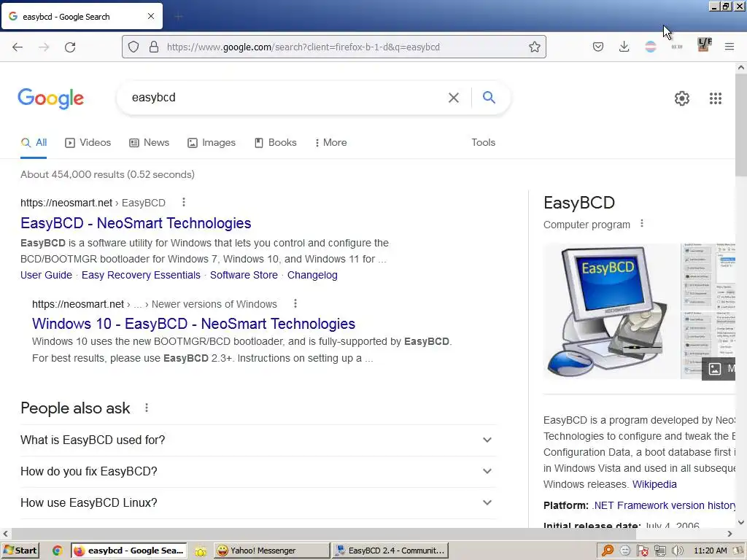Click the 11:20 AM taskbar clock
Screen dimensions: 747x560
click(x=711, y=551)
